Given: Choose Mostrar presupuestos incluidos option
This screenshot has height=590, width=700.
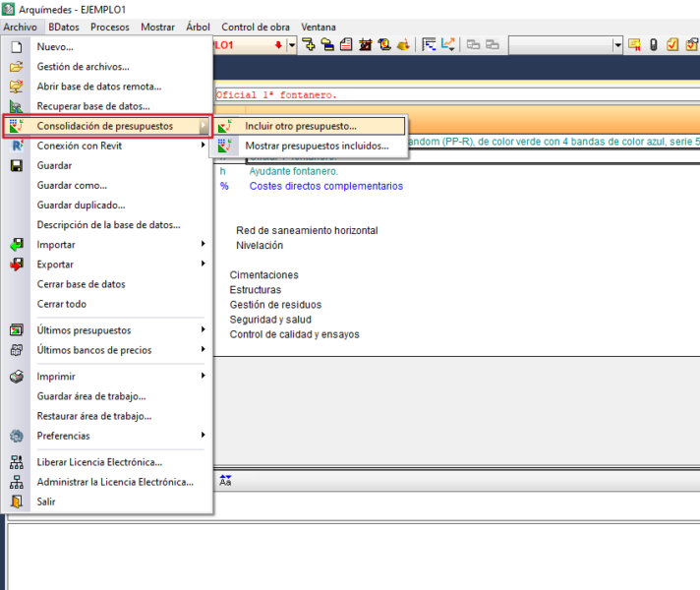Looking at the screenshot, I should 316,146.
